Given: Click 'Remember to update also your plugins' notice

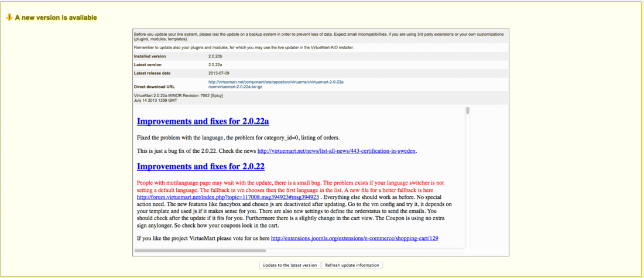Looking at the screenshot, I should click(x=244, y=47).
